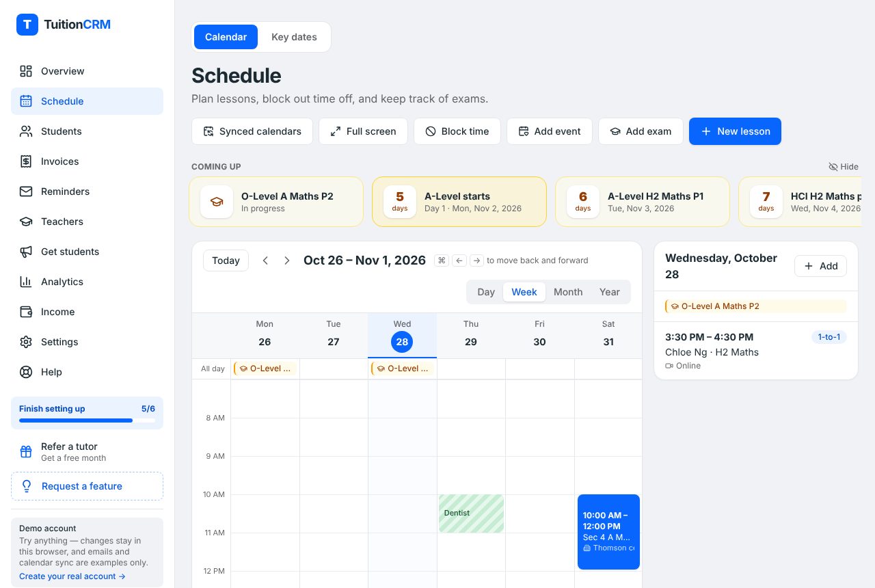Open the O-Level A Maths P2 upcoming card
This screenshot has width=875, height=588.
click(276, 202)
